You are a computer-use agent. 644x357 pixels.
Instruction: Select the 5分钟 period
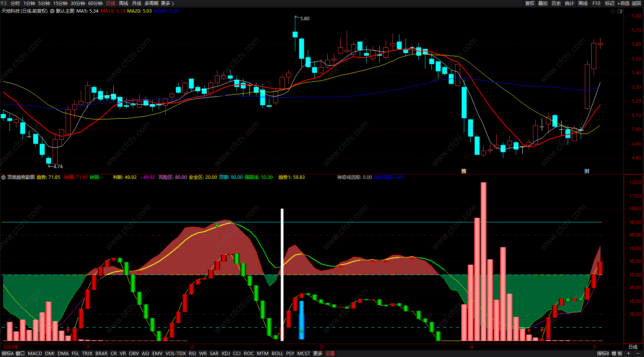point(44,3)
